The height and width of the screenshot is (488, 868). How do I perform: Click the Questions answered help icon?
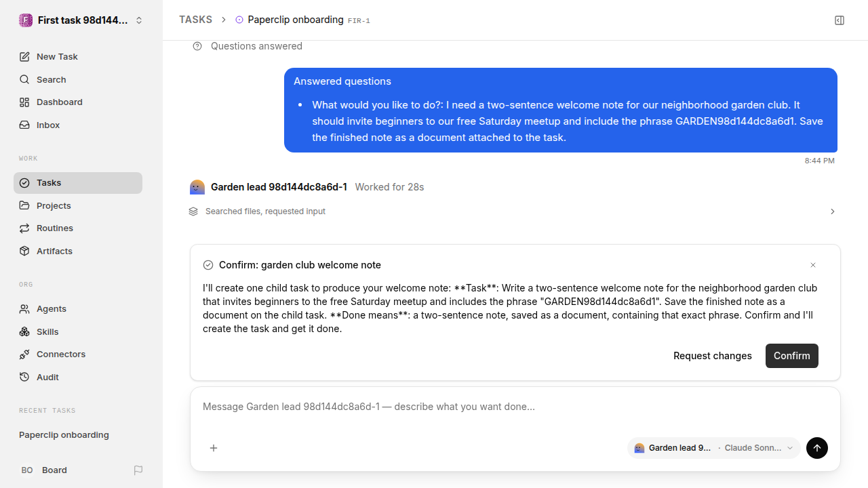tap(197, 46)
